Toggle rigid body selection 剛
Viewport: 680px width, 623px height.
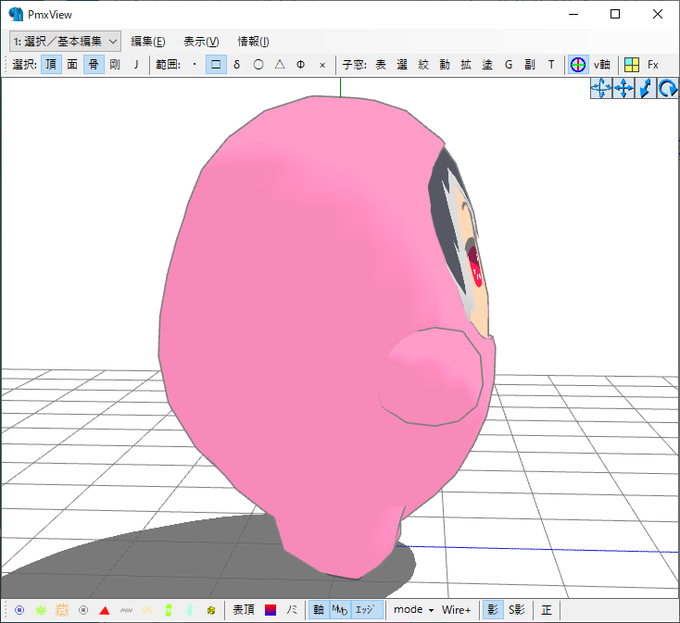[x=115, y=65]
